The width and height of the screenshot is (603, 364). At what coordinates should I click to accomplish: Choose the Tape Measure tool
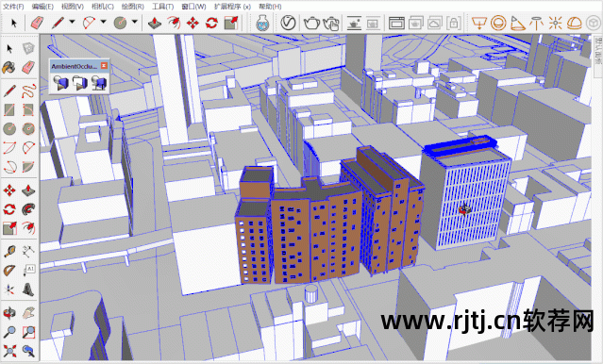(9, 252)
